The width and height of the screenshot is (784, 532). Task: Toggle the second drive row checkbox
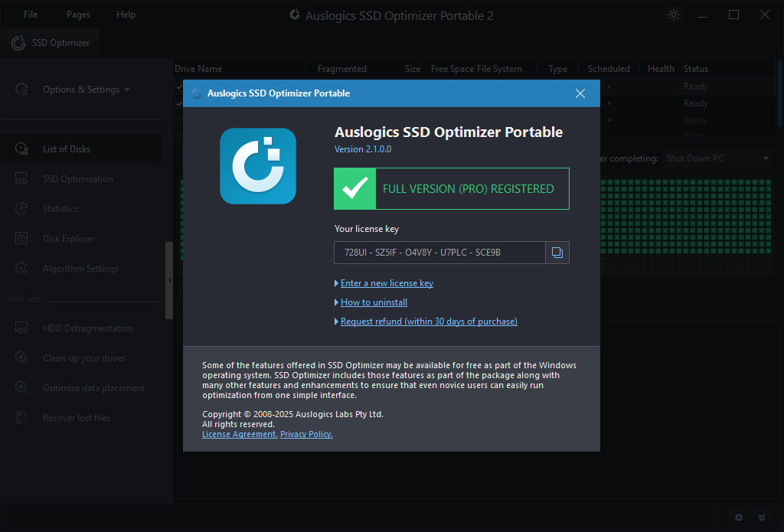point(179,103)
